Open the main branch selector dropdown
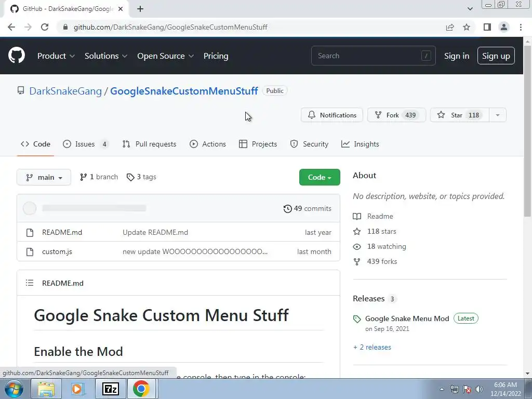 click(x=44, y=177)
